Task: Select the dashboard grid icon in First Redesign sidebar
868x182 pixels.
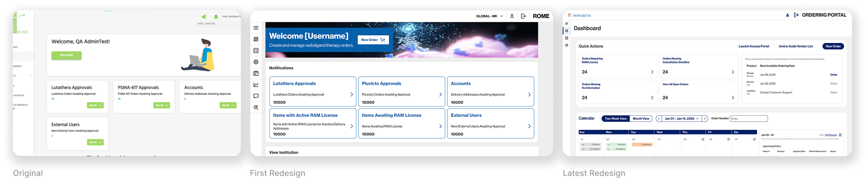Action: click(x=256, y=39)
